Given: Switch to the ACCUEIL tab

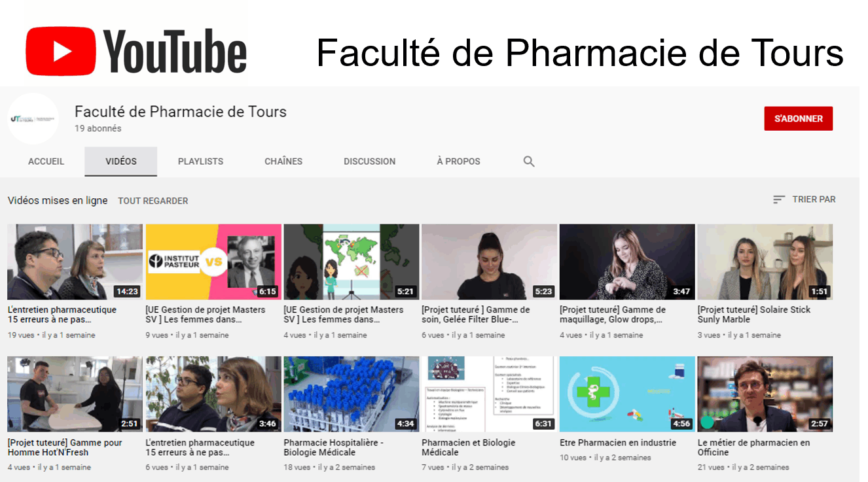Looking at the screenshot, I should click(46, 162).
